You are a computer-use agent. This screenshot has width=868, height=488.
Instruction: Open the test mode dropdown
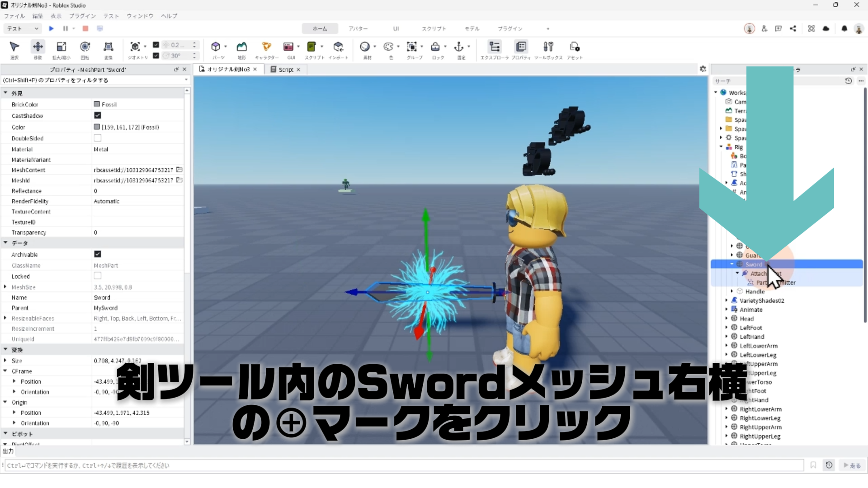[x=23, y=28]
